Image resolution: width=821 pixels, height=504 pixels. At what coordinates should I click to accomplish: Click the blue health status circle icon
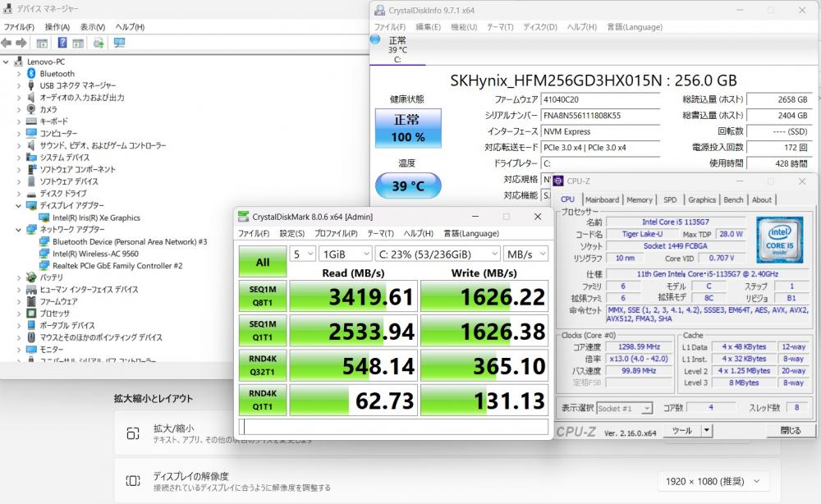pos(375,39)
